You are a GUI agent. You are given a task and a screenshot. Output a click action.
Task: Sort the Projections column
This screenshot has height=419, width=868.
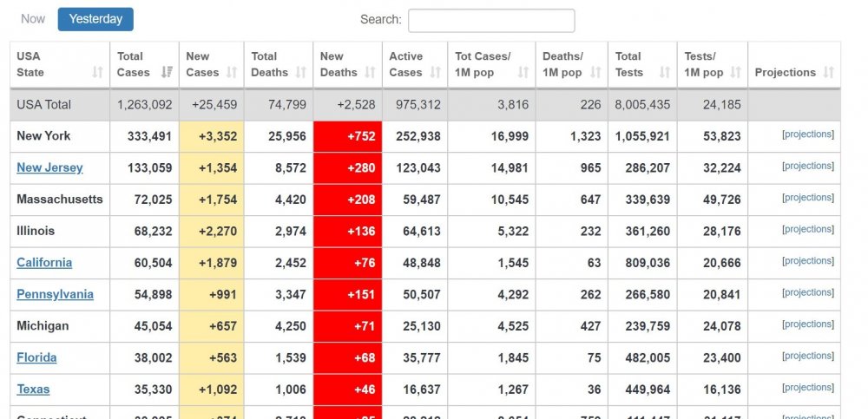tap(829, 73)
